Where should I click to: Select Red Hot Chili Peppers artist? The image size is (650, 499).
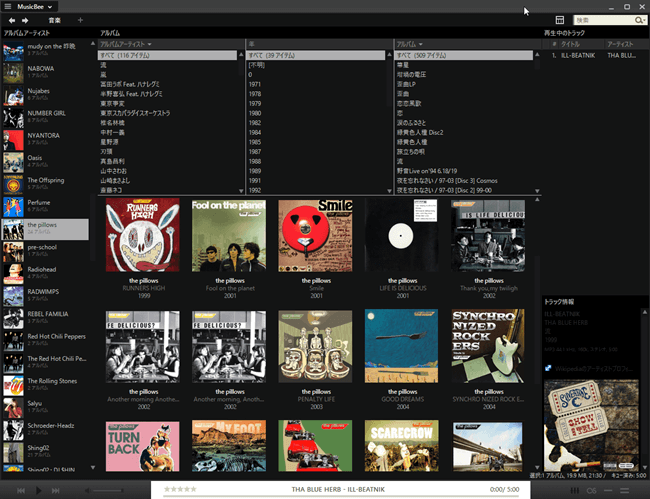[46, 340]
